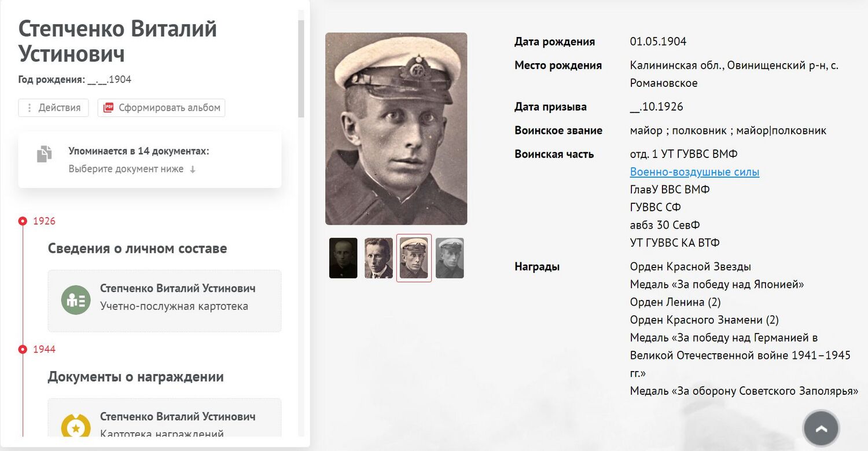The width and height of the screenshot is (868, 451).
Task: Click the PDF icon for Сформировать альбом
Action: (x=108, y=108)
